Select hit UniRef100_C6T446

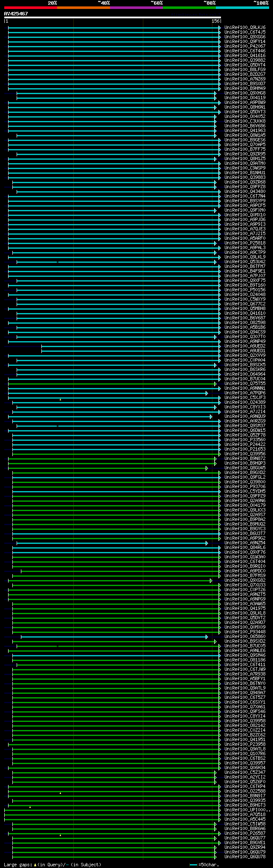245,51
